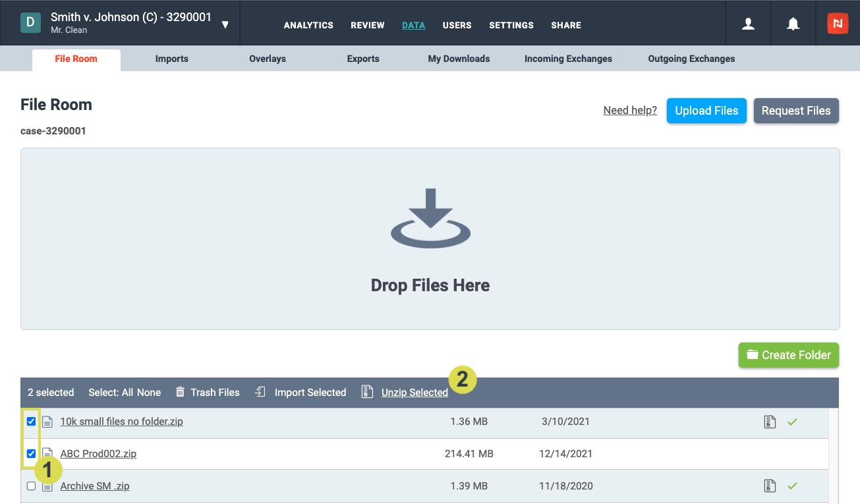Click the Trash Files label

215,393
